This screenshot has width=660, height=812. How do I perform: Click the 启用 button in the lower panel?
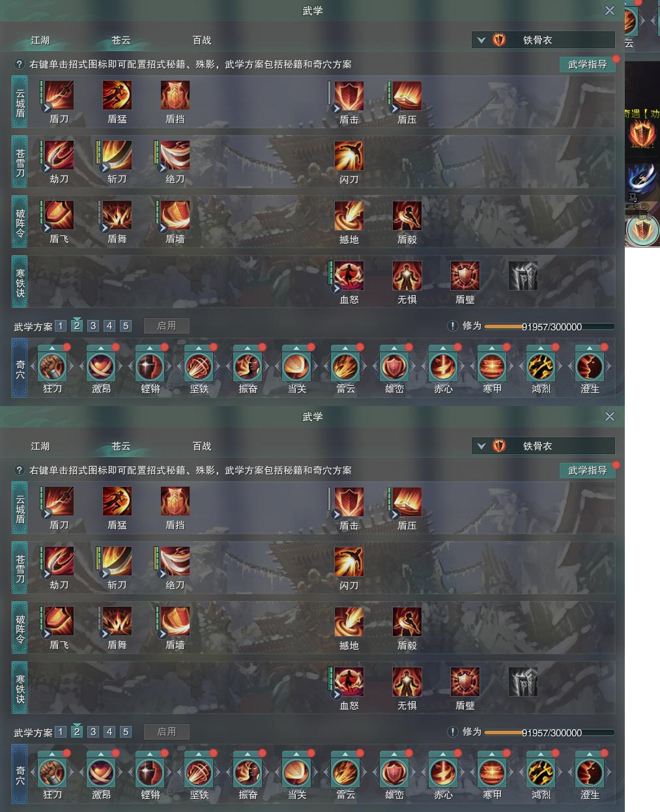(167, 732)
